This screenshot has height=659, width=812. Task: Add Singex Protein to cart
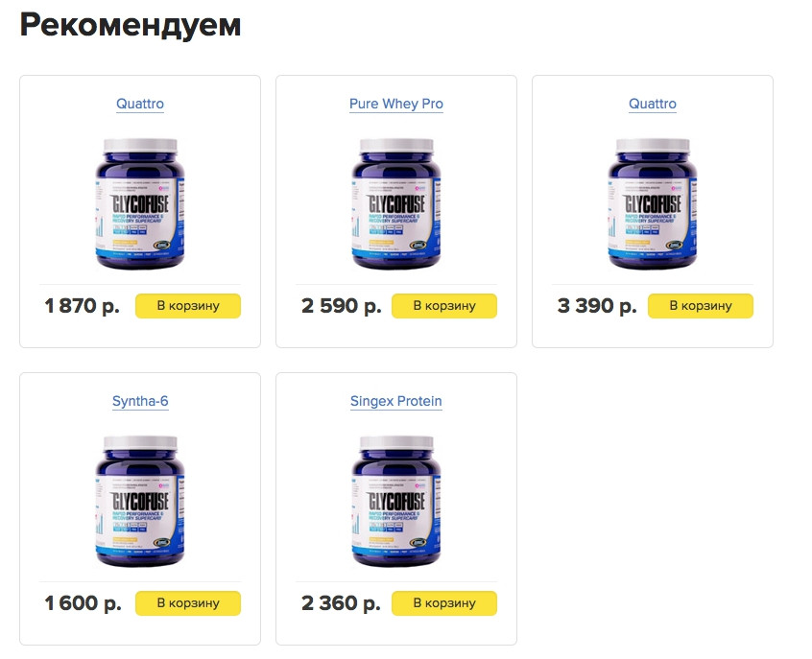click(x=444, y=603)
